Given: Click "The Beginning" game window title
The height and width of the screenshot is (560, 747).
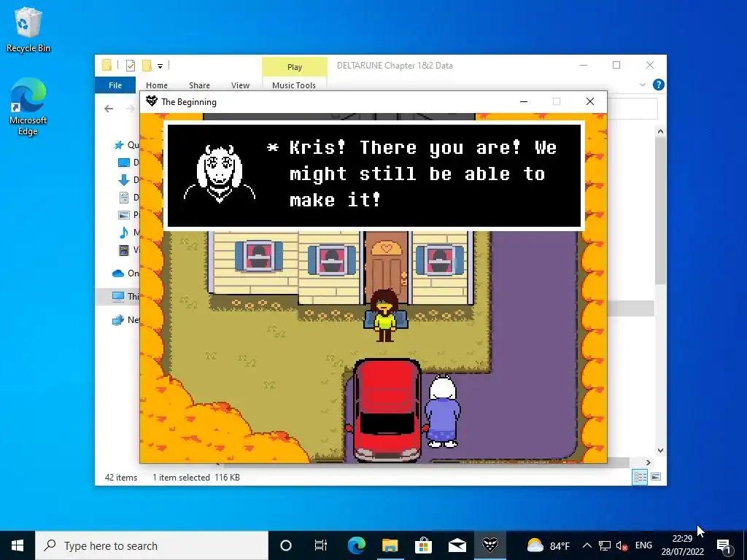Looking at the screenshot, I should tap(189, 102).
